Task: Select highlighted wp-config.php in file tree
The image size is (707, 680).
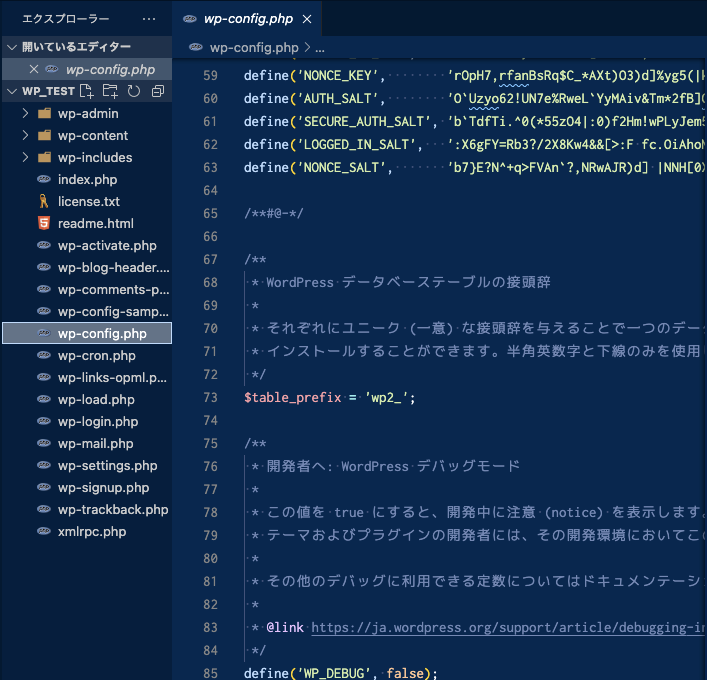Action: [x=87, y=333]
